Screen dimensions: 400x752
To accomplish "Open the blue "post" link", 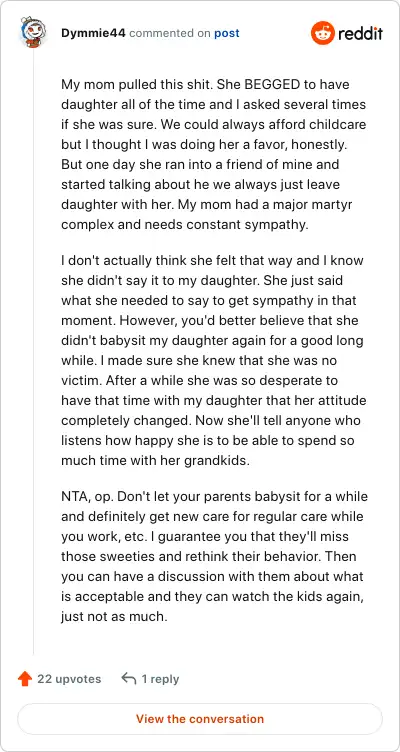I will tap(226, 34).
